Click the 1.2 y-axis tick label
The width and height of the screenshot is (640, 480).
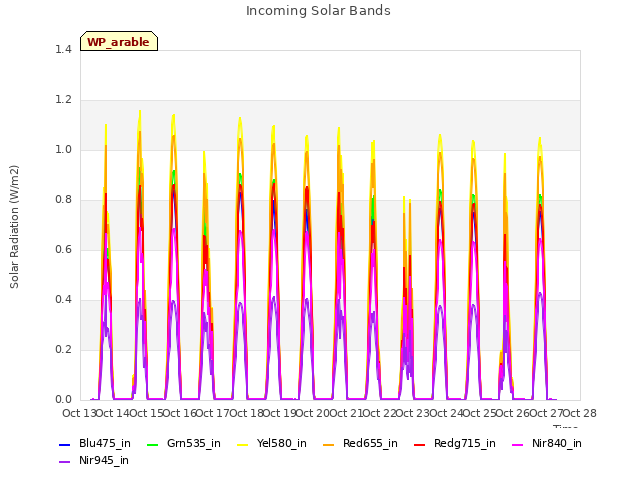point(63,100)
